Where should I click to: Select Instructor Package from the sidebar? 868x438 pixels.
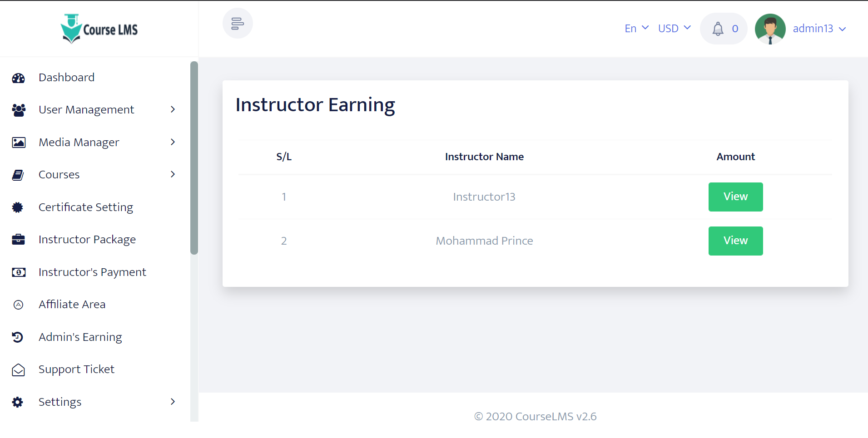click(x=87, y=239)
